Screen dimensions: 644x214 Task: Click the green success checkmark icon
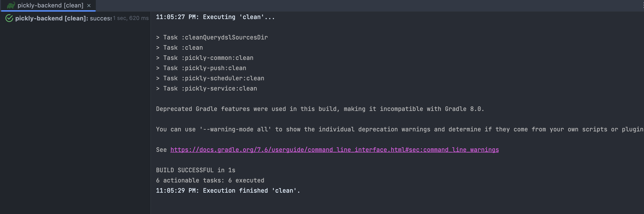point(9,18)
